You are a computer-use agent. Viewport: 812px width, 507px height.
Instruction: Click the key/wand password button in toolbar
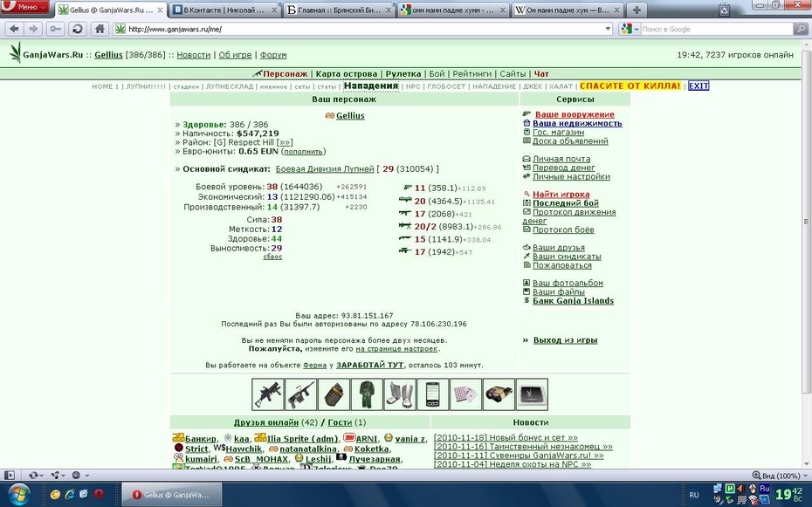tap(55, 29)
